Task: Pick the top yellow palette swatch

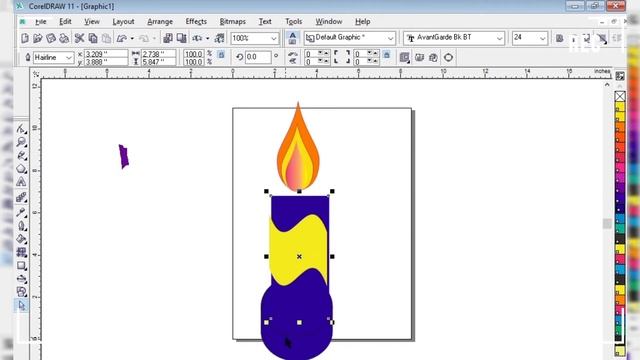Action: [620, 107]
